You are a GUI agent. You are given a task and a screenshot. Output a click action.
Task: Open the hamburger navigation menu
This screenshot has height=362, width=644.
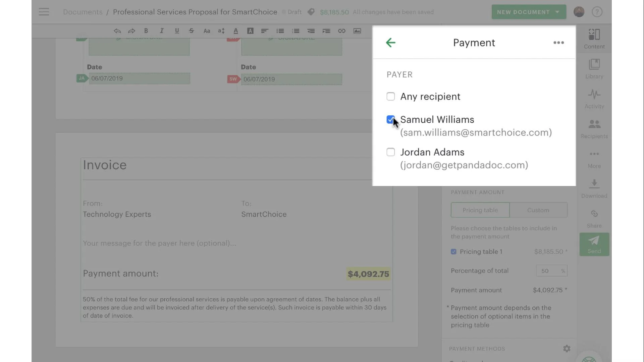pyautogui.click(x=44, y=12)
